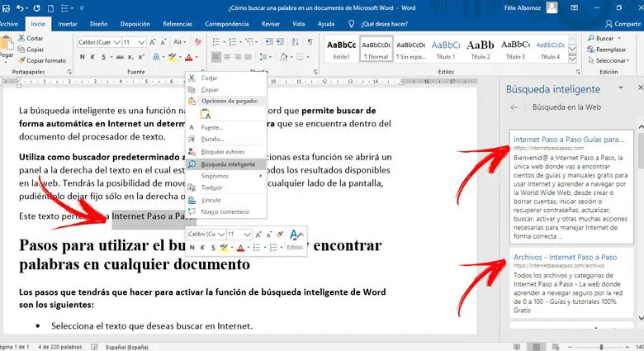Apply text effects glowing A
Screen dimensions: 644x351
[x=156, y=57]
